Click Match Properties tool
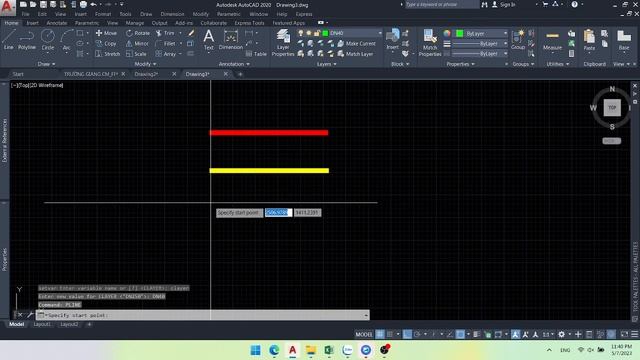This screenshot has width=640, height=360. [430, 42]
